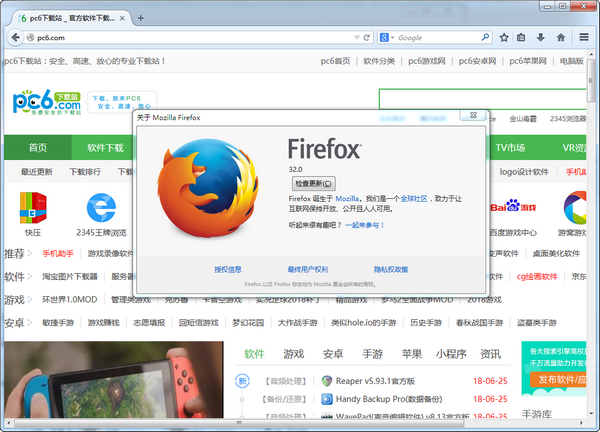Screen dimensions: 600x432
Task: Open the 软件下载 navigation tab
Action: 105,148
